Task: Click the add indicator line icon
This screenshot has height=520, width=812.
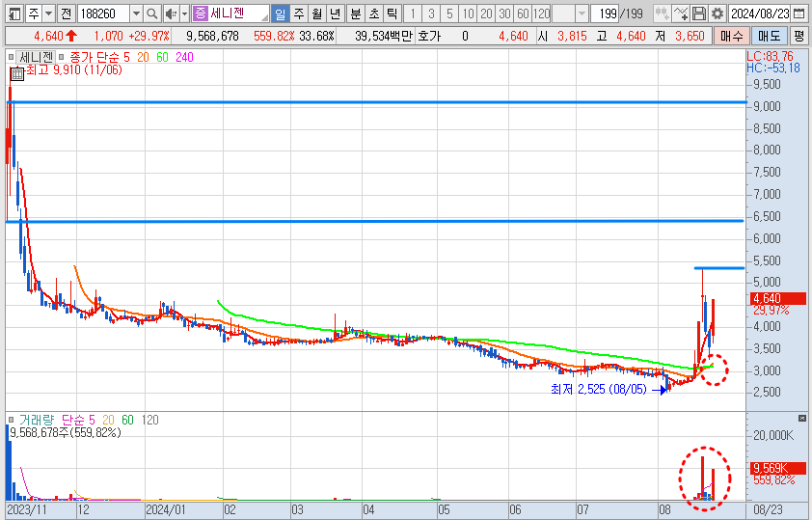Action: 681,14
